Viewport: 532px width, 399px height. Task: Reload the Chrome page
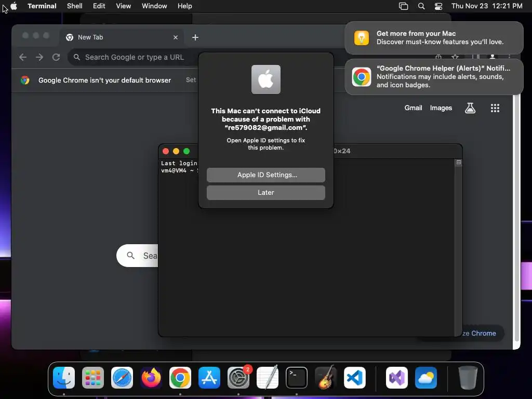pyautogui.click(x=56, y=57)
